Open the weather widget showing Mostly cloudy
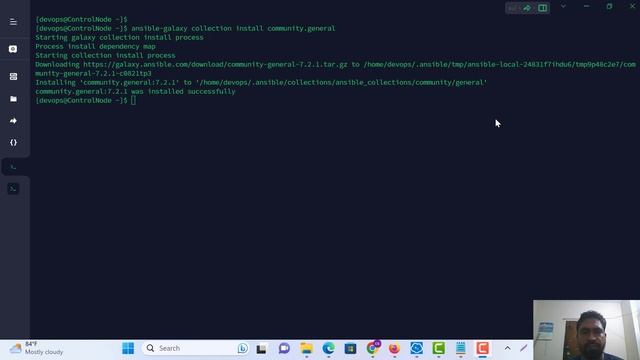 pos(36,348)
